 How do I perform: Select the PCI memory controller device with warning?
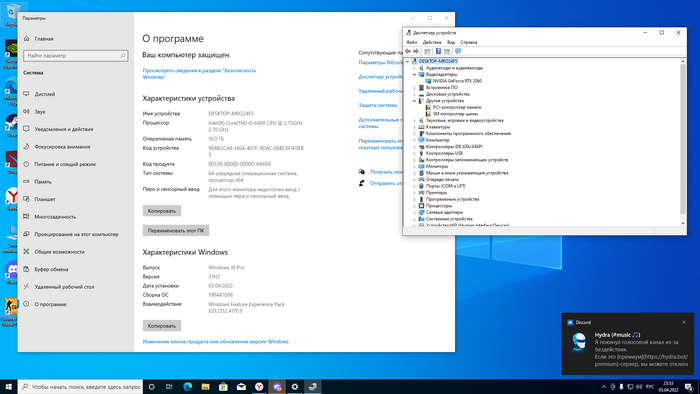(x=457, y=107)
